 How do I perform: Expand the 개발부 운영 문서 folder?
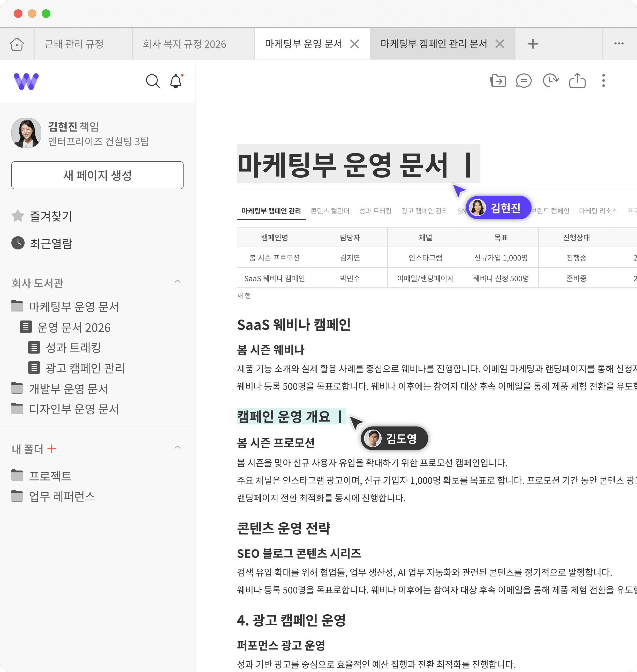(68, 389)
